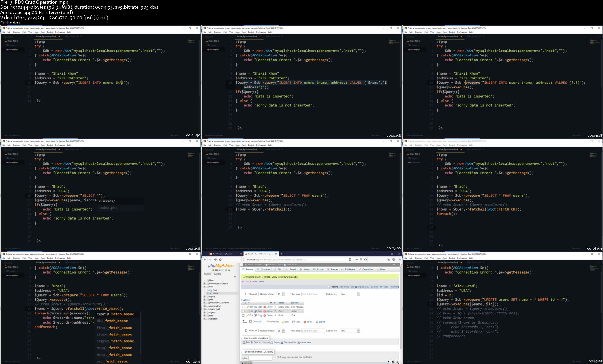Bookmark this page with the star icon
Image resolution: width=603 pixels, height=364 pixels.
coord(365,260)
